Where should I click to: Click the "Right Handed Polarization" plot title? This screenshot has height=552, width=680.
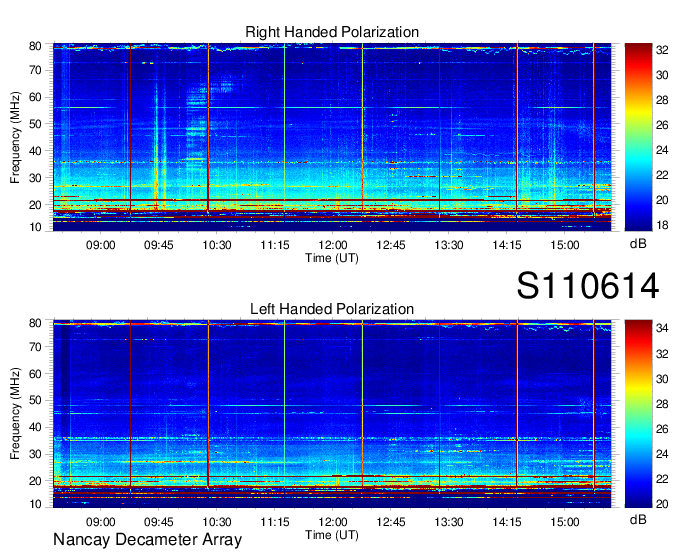(x=332, y=32)
